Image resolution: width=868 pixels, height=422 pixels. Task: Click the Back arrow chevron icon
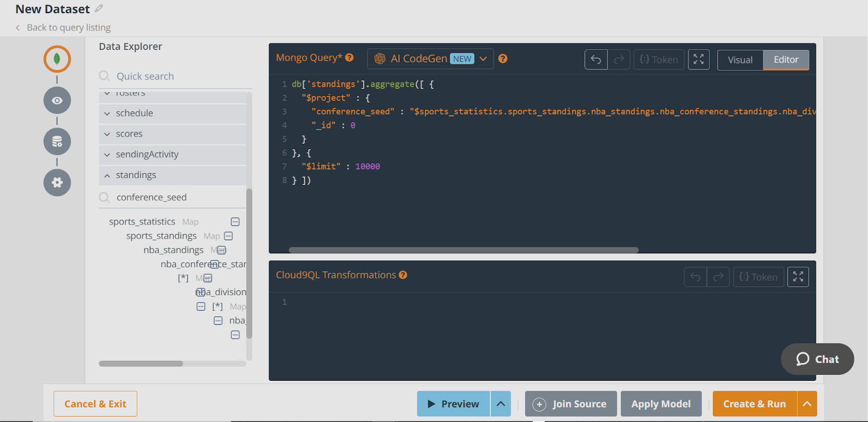(17, 28)
